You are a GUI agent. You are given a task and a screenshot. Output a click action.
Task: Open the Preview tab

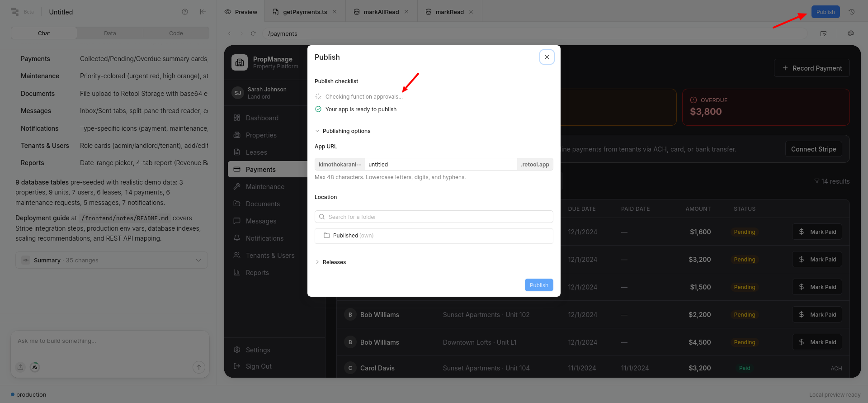click(241, 12)
